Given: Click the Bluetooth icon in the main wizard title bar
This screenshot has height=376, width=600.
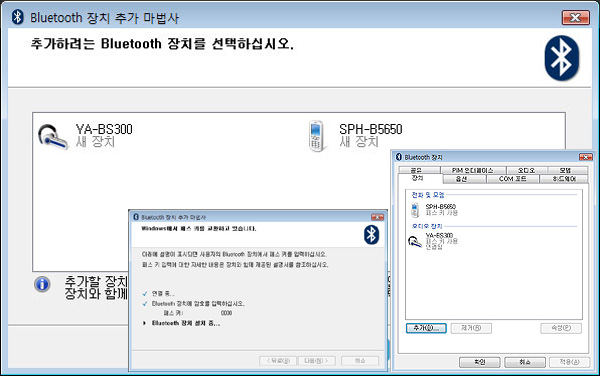Looking at the screenshot, I should [x=17, y=17].
